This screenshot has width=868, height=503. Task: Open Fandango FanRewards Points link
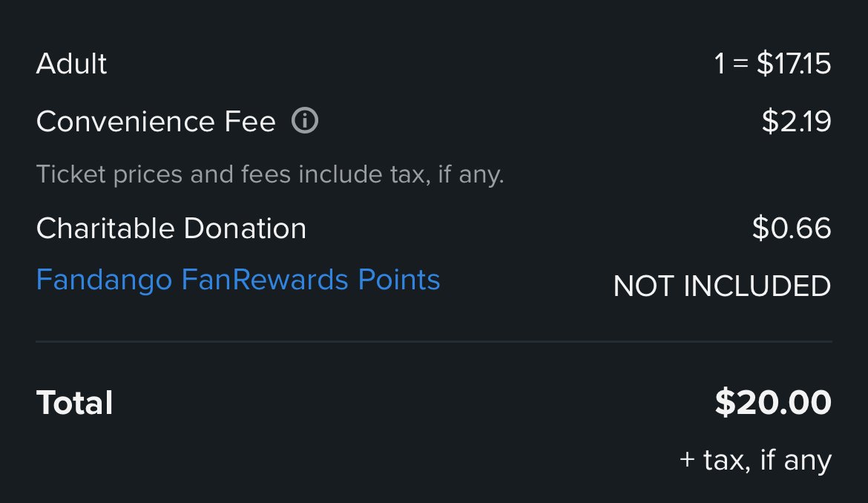(238, 280)
